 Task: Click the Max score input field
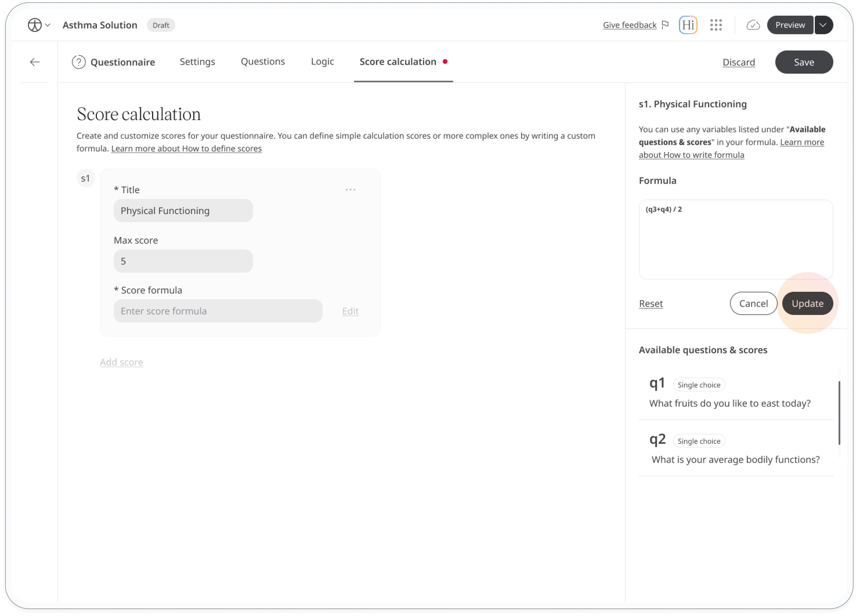click(x=183, y=261)
